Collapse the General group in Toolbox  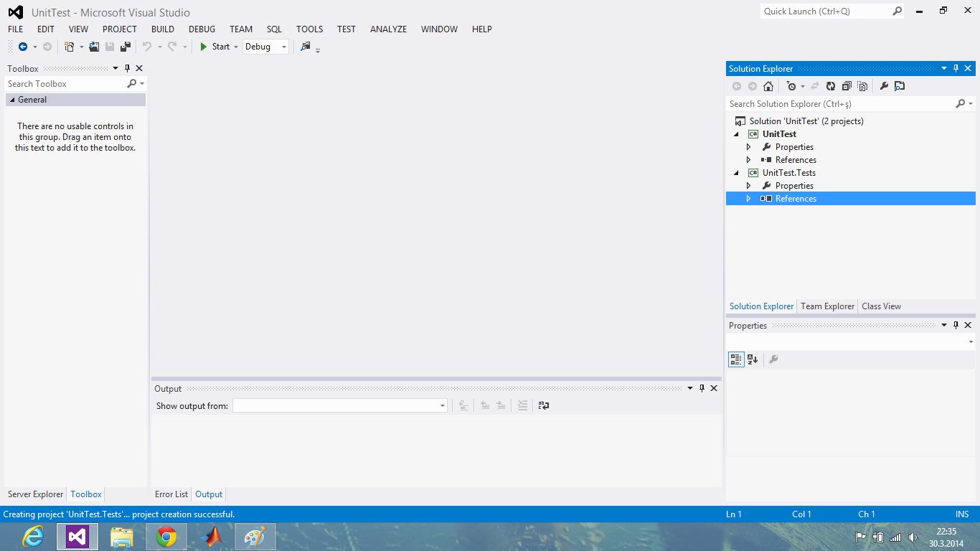click(12, 100)
